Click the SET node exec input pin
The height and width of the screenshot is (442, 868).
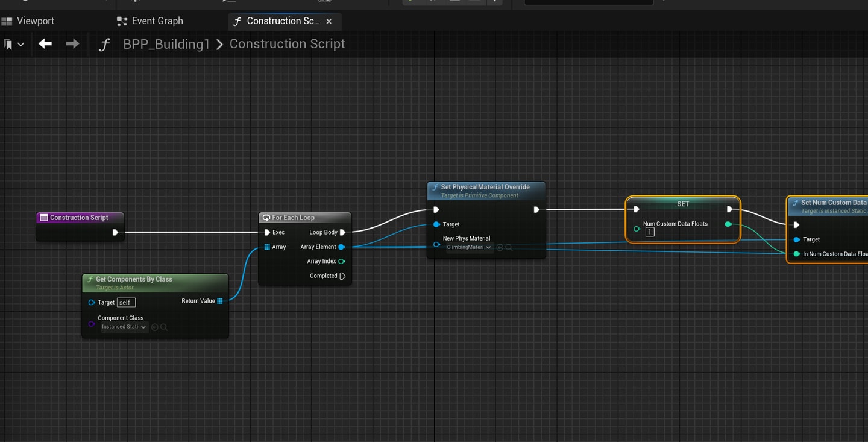[637, 209]
